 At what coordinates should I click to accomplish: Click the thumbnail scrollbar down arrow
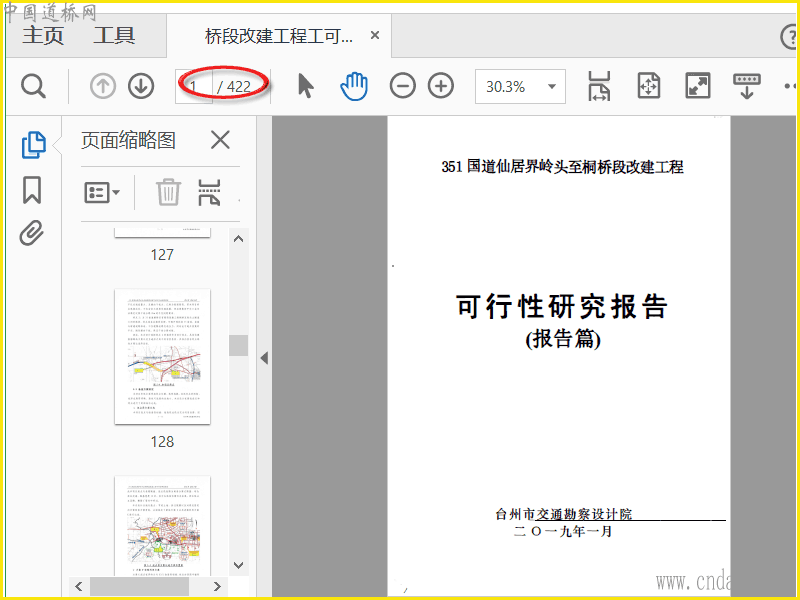[x=238, y=565]
